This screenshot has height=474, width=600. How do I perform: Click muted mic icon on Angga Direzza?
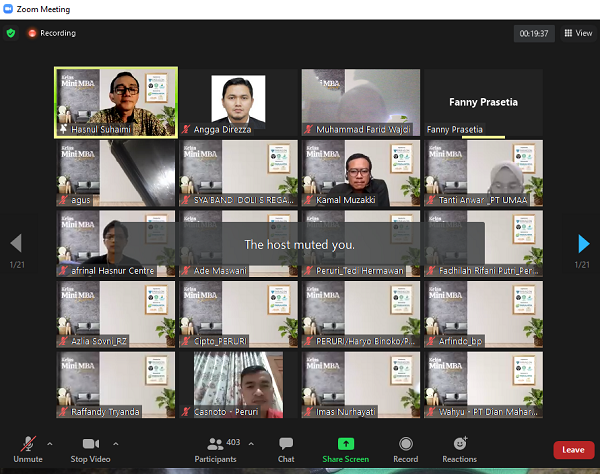[186, 129]
